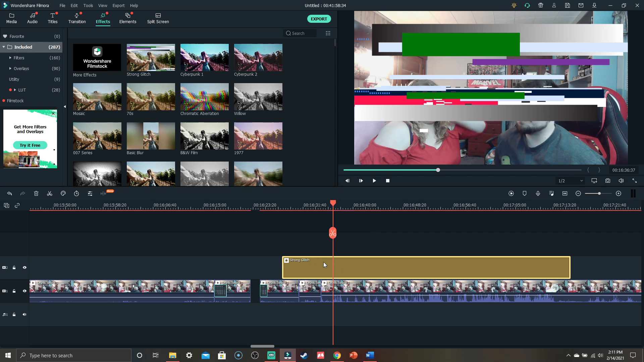Image resolution: width=644 pixels, height=362 pixels.
Task: Click the EXPORT button
Action: pos(319,19)
